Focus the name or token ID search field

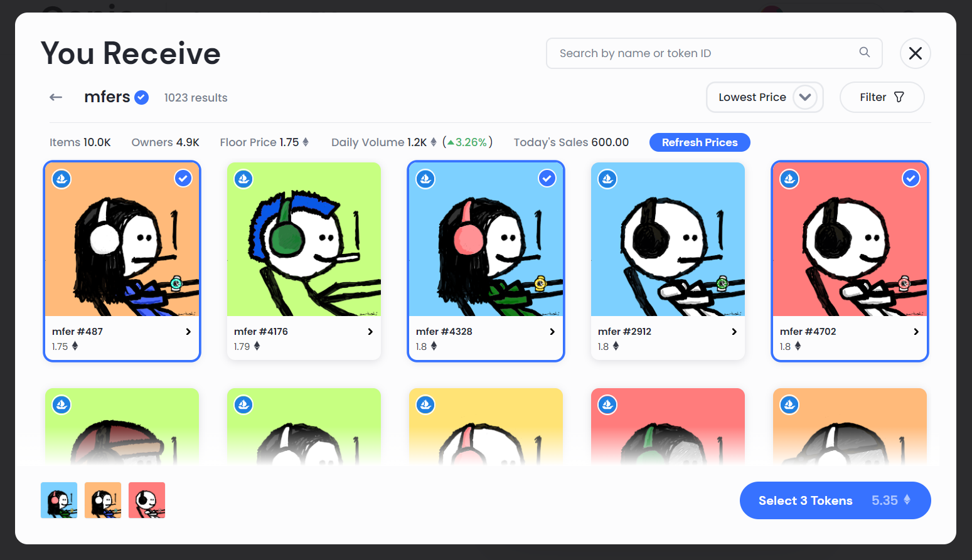coord(714,53)
